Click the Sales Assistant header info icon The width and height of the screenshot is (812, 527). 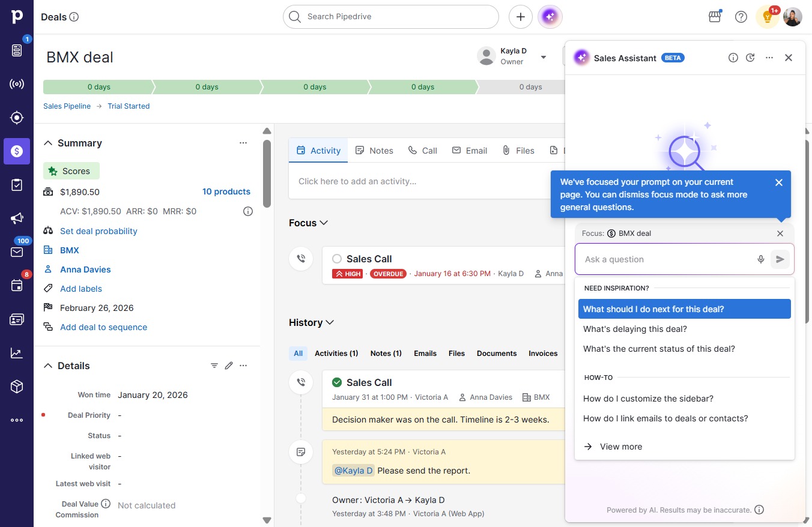click(733, 58)
